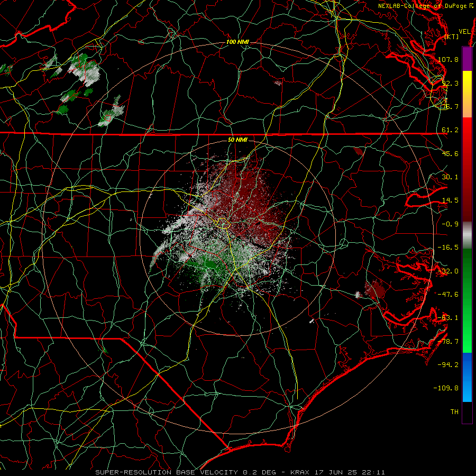The width and height of the screenshot is (476, 476).
Task: Click the [KT] units label
Action: [x=452, y=36]
